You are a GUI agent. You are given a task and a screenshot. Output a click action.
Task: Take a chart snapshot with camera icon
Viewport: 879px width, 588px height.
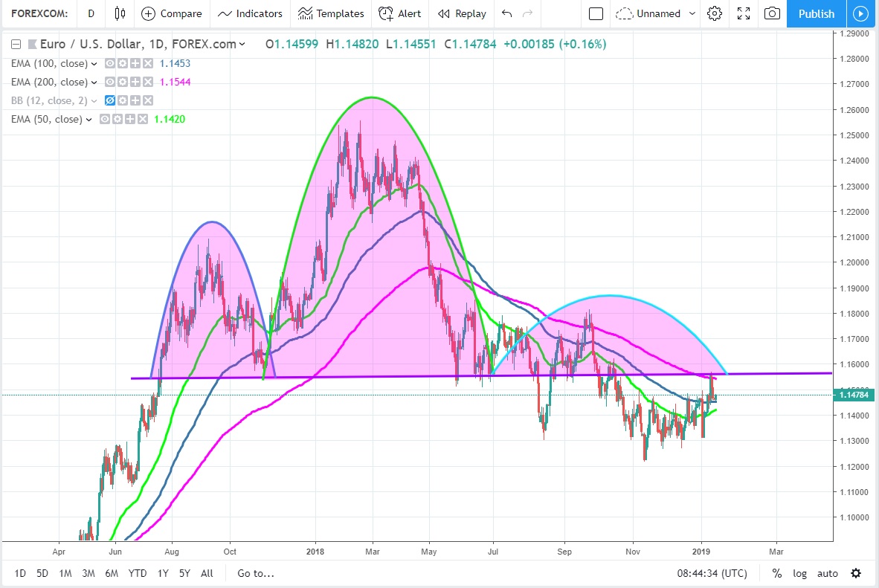pyautogui.click(x=773, y=13)
